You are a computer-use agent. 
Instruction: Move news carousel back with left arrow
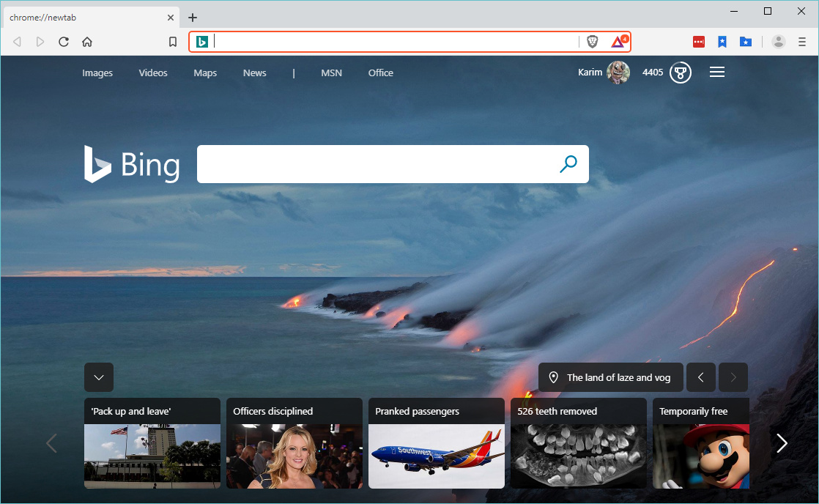(51, 443)
